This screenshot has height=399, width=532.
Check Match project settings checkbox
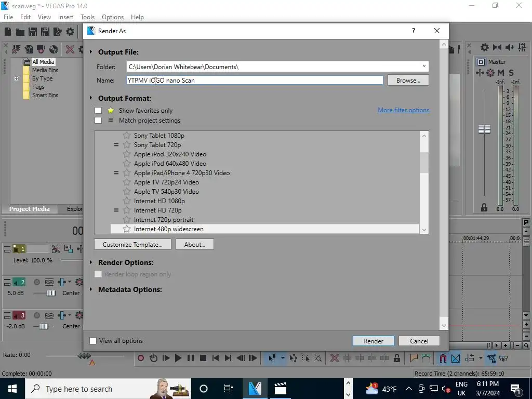(x=98, y=120)
